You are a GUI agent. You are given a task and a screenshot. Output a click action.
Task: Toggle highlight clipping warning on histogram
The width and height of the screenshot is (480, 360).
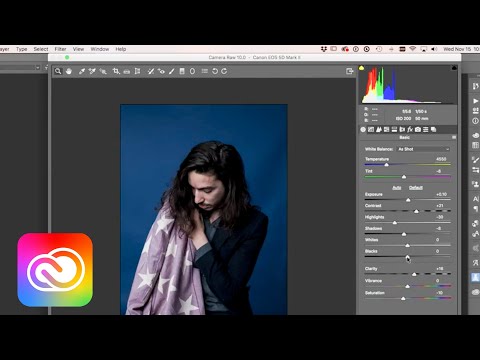pyautogui.click(x=454, y=68)
